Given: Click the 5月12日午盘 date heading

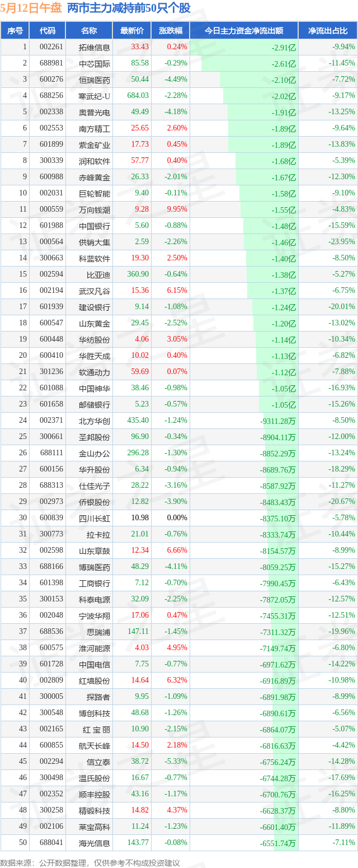Looking at the screenshot, I should 31,8.
